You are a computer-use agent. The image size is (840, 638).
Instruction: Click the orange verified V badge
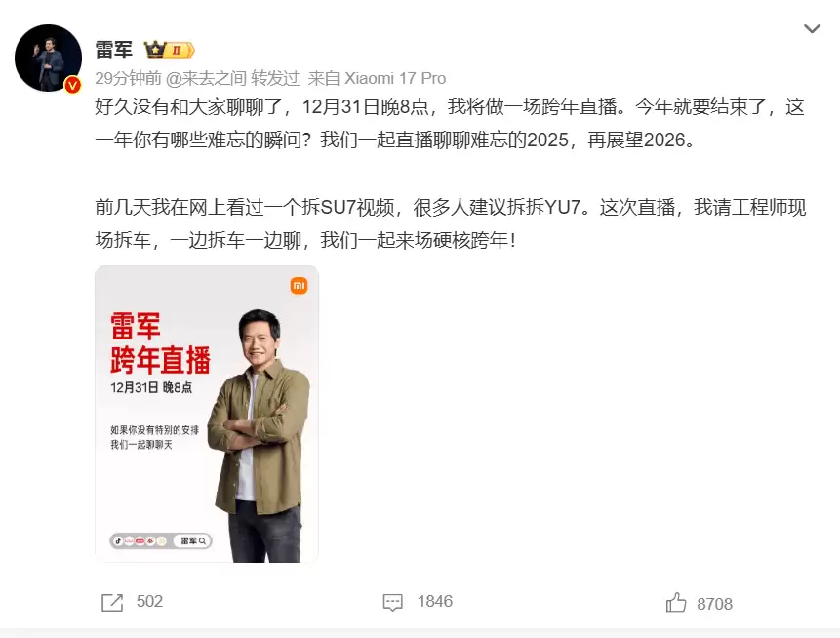(x=73, y=85)
